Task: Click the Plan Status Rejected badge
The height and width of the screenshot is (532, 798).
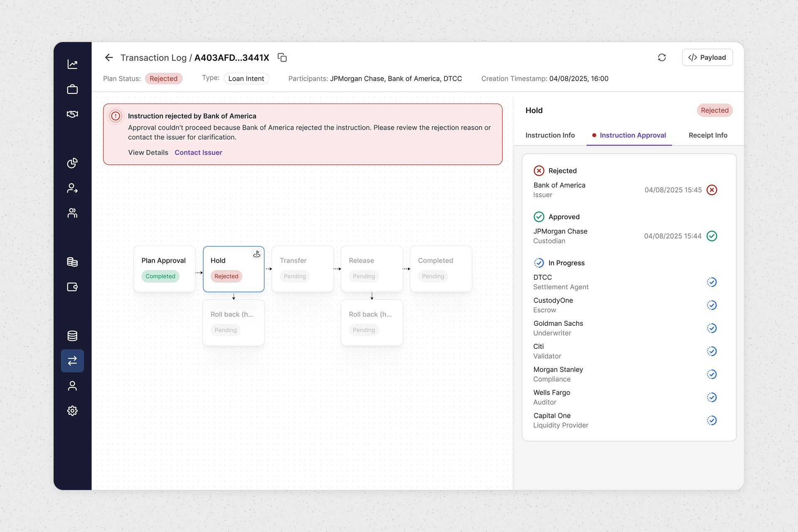Action: (x=163, y=79)
